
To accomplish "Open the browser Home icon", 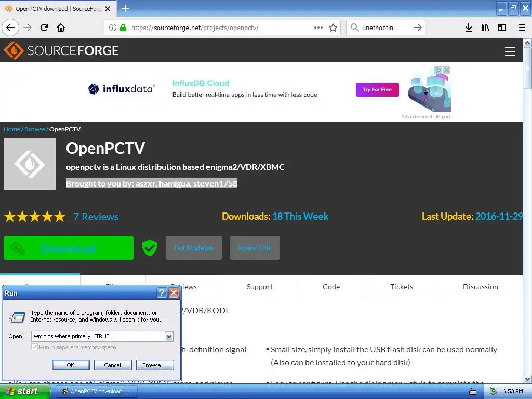I will [x=61, y=28].
